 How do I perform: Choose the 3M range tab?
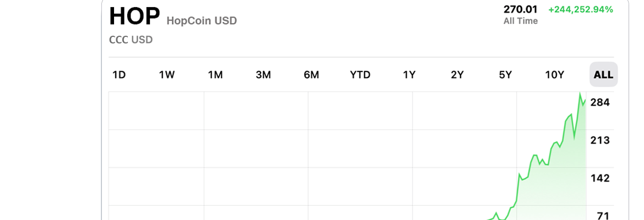coord(263,75)
